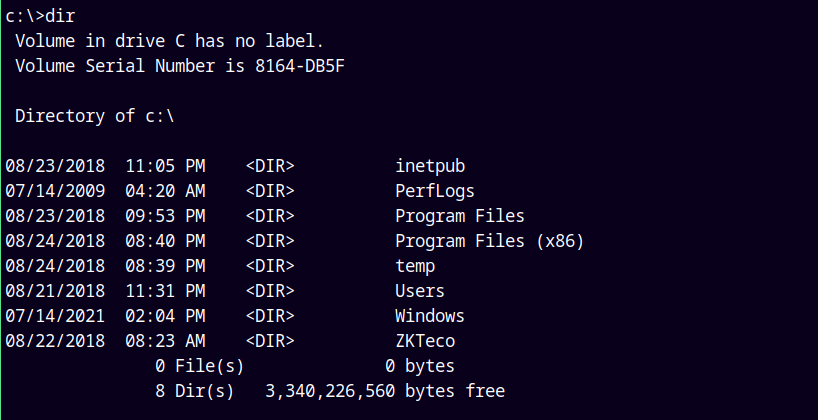Click the Program Files directory entry
This screenshot has height=420, width=818.
[x=459, y=216]
